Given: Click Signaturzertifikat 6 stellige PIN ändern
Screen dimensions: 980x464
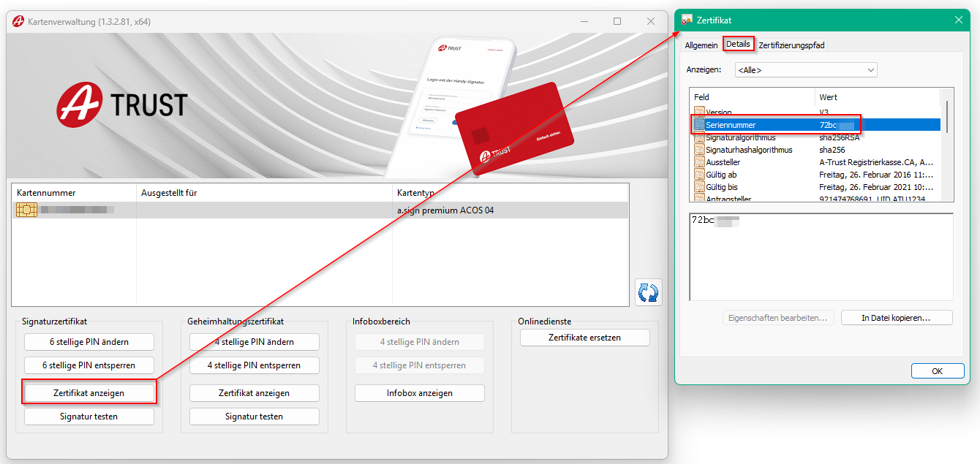Looking at the screenshot, I should 89,342.
